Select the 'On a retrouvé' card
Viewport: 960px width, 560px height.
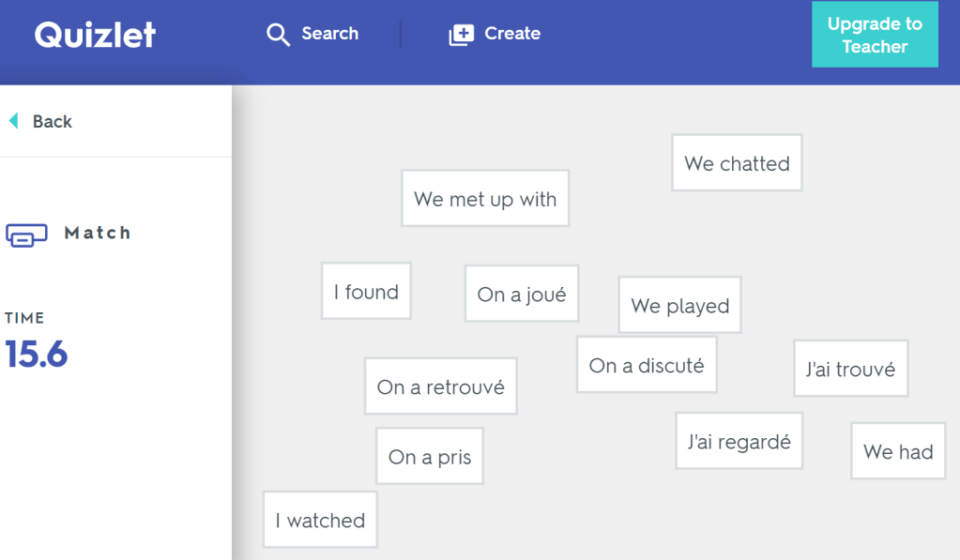(440, 386)
